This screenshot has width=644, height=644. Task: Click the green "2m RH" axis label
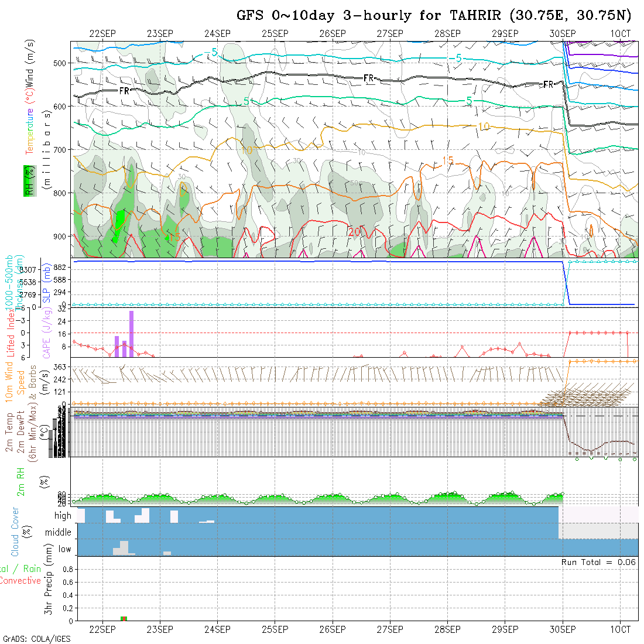point(21,481)
